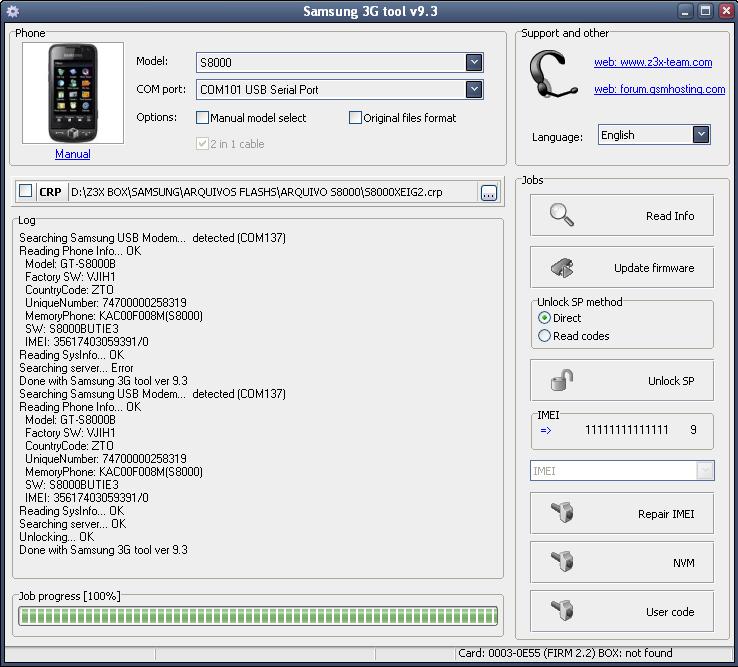Open the forum.gsmhosting.com link
This screenshot has height=667, width=738.
659,89
